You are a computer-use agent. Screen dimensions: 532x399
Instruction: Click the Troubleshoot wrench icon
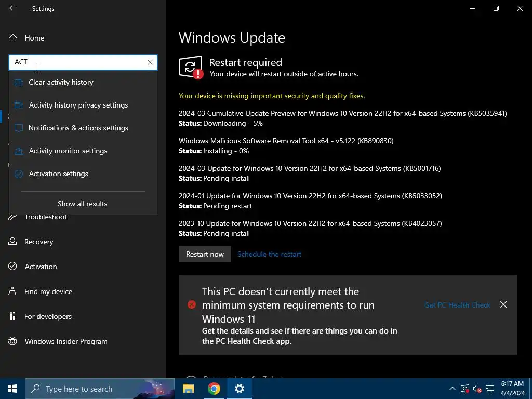point(12,217)
